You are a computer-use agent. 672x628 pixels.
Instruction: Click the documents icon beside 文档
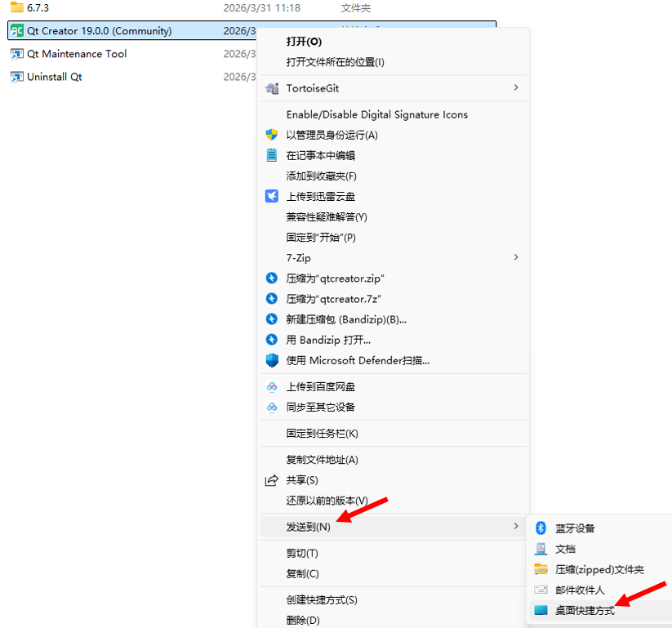click(541, 549)
